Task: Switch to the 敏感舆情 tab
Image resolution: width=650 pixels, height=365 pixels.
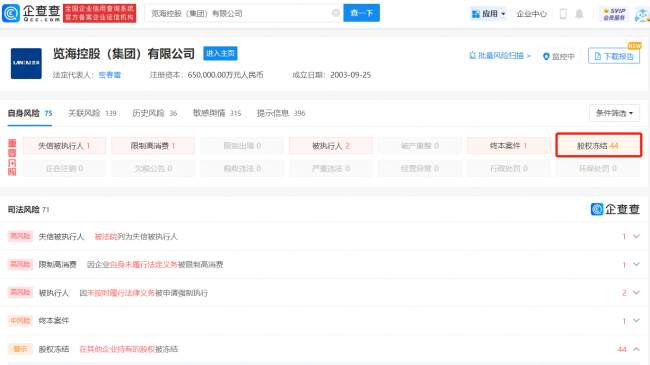Action: coord(217,113)
